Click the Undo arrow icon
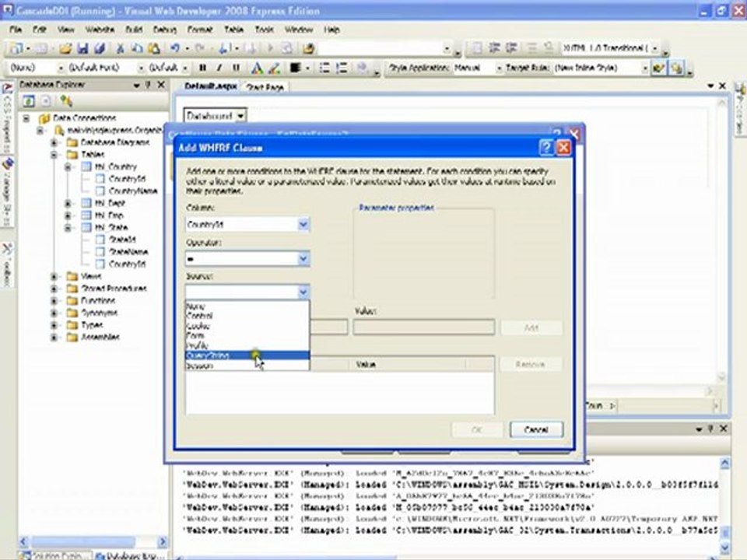Screen dimensions: 747x560 (175, 48)
